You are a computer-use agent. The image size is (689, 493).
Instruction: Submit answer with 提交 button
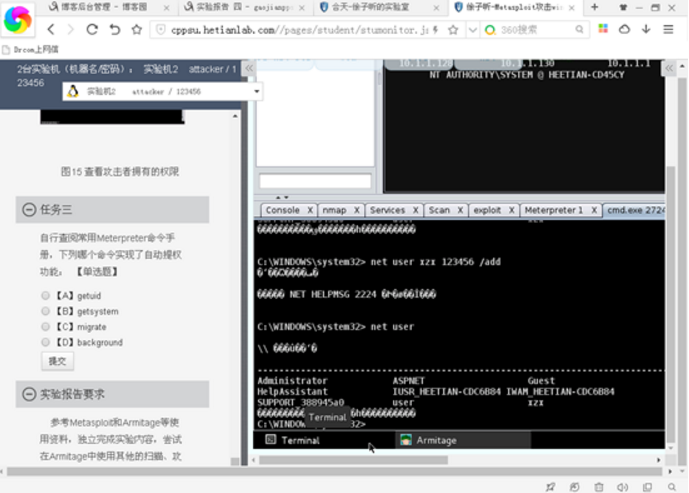[x=58, y=361]
